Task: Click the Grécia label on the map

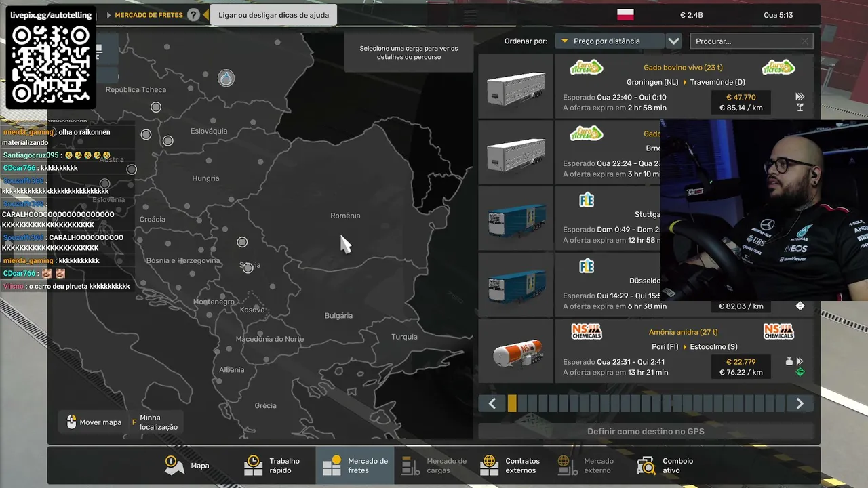Action: tap(265, 405)
